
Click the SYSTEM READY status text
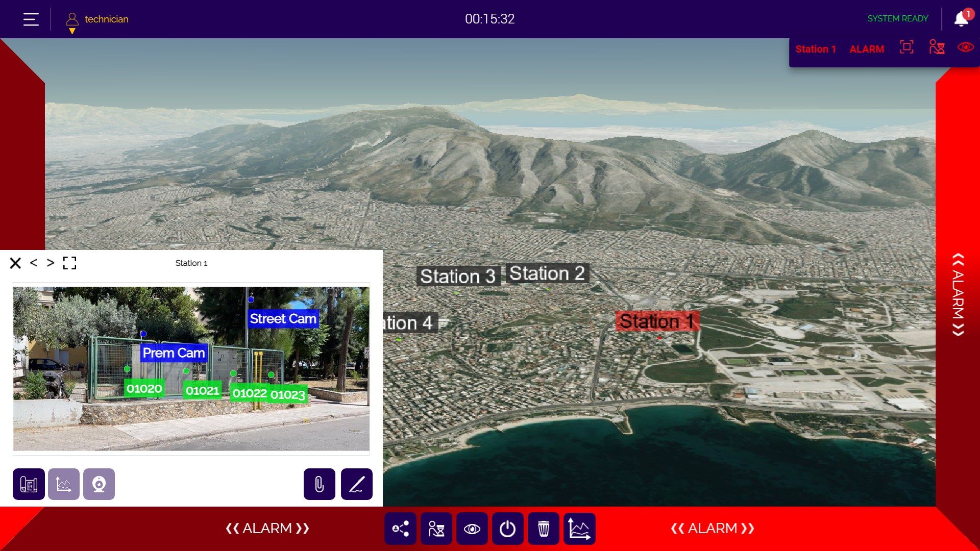click(x=897, y=18)
